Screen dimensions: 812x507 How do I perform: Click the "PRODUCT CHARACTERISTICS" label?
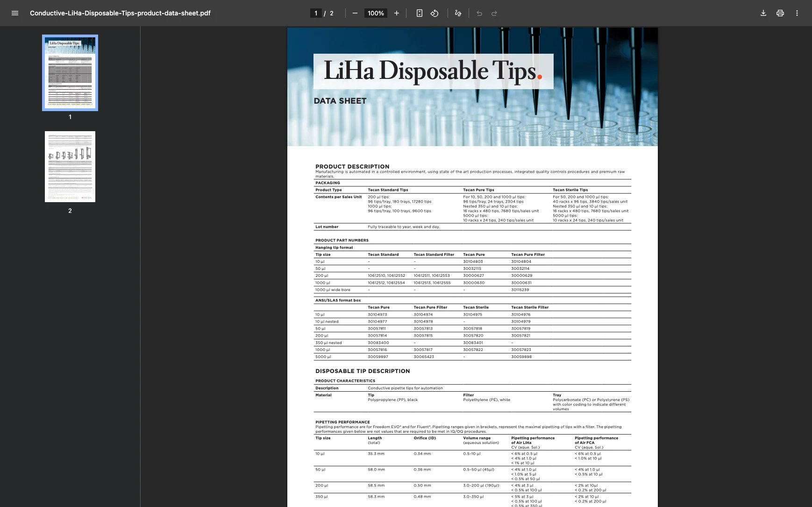(345, 381)
